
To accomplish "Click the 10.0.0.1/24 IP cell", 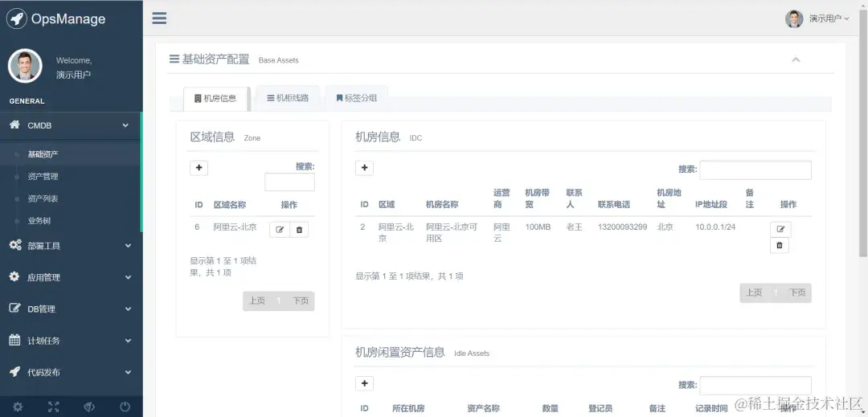I will click(715, 227).
